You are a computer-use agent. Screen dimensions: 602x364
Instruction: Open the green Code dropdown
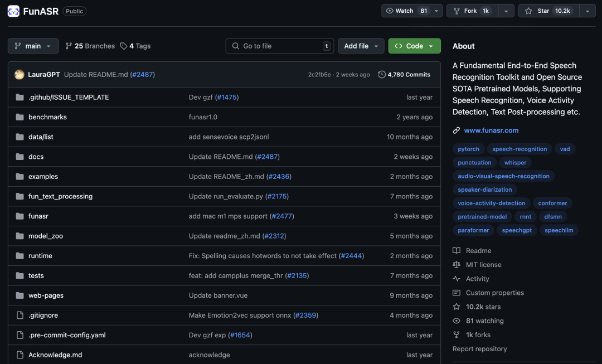tap(414, 46)
